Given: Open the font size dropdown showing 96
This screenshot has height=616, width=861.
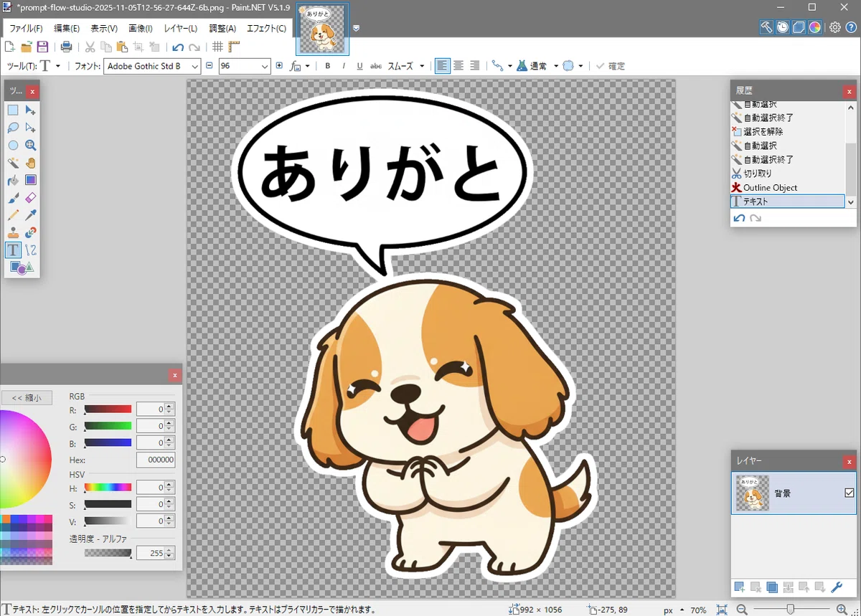Looking at the screenshot, I should (265, 66).
